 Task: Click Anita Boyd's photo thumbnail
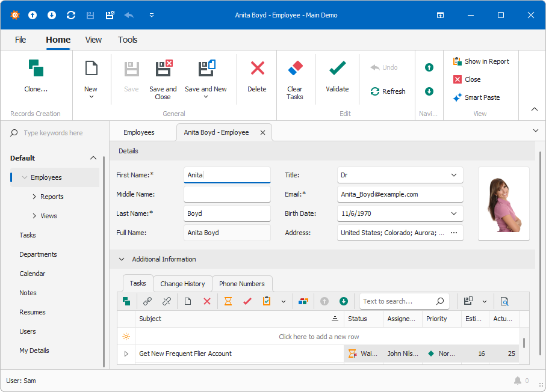pyautogui.click(x=504, y=204)
